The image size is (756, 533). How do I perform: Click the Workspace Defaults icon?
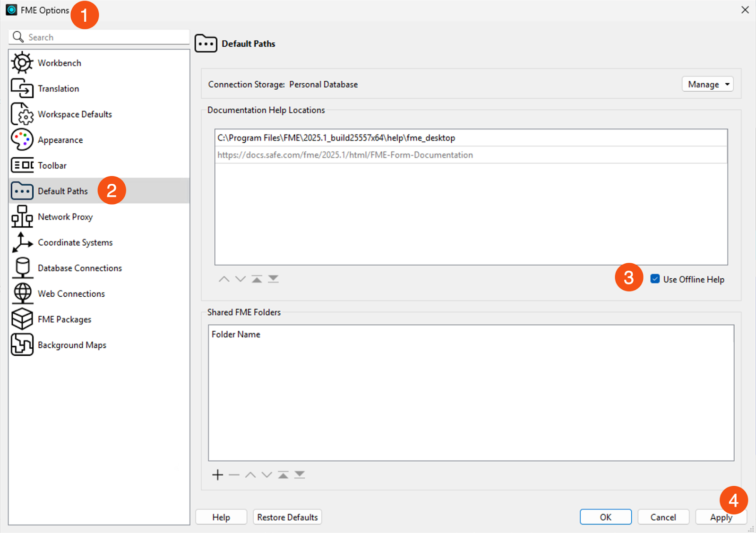coord(22,114)
